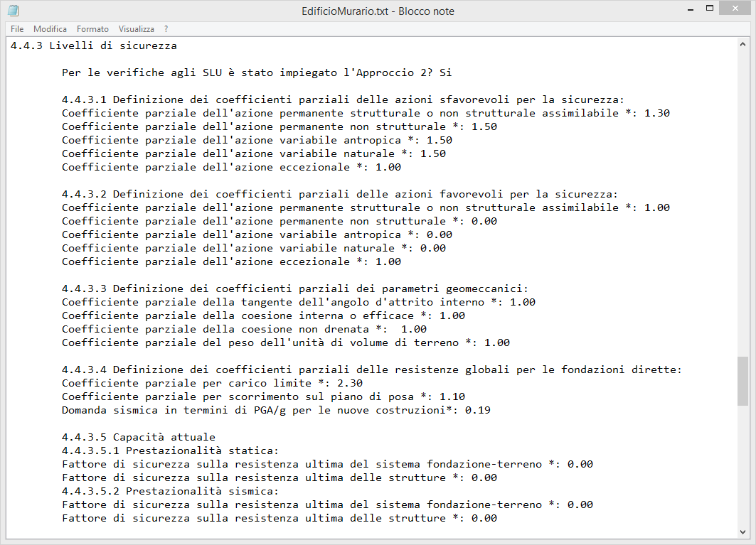Click the vertical scrollbar thumb

point(742,381)
